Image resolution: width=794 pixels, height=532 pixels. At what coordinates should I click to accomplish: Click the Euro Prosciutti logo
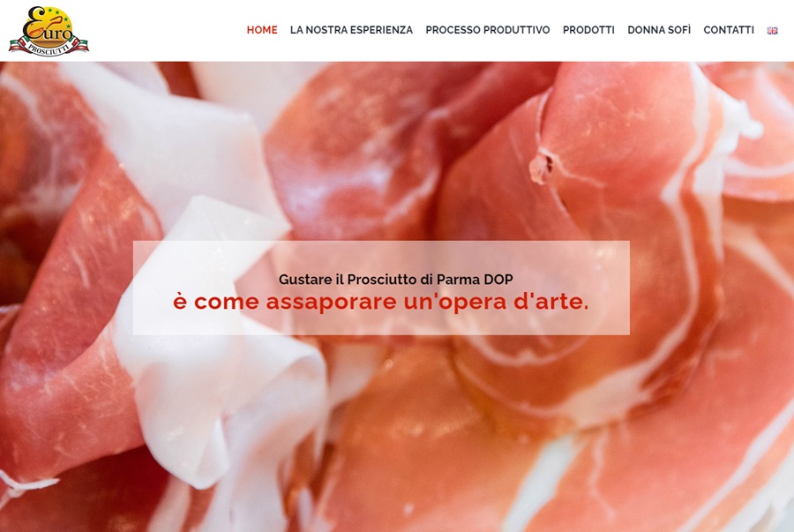(x=49, y=31)
